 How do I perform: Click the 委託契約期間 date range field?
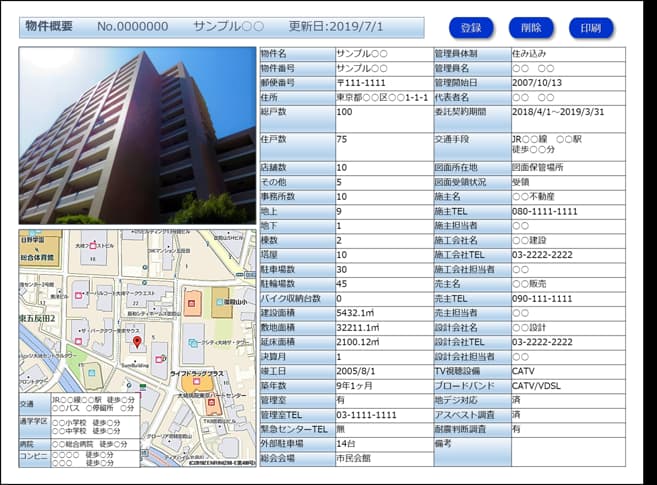566,112
